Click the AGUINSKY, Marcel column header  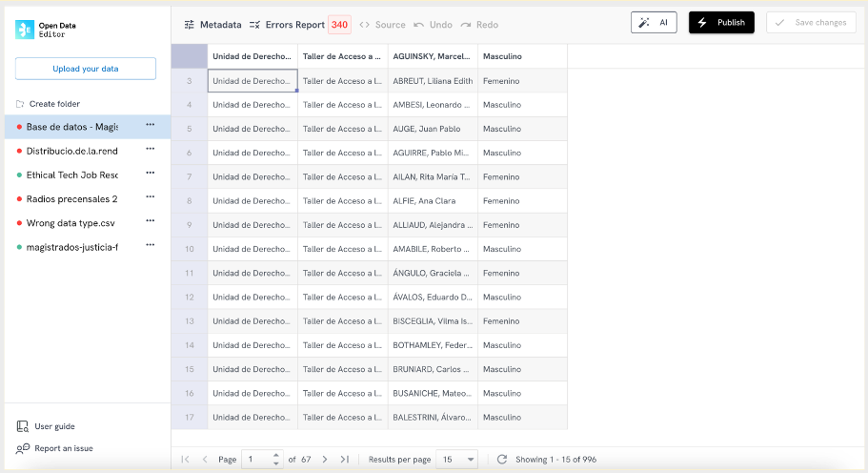point(433,56)
